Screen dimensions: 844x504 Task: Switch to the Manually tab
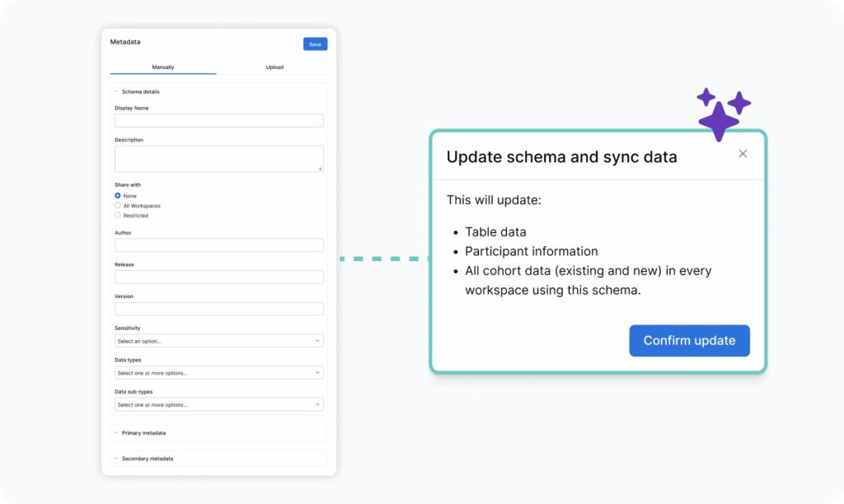[163, 68]
